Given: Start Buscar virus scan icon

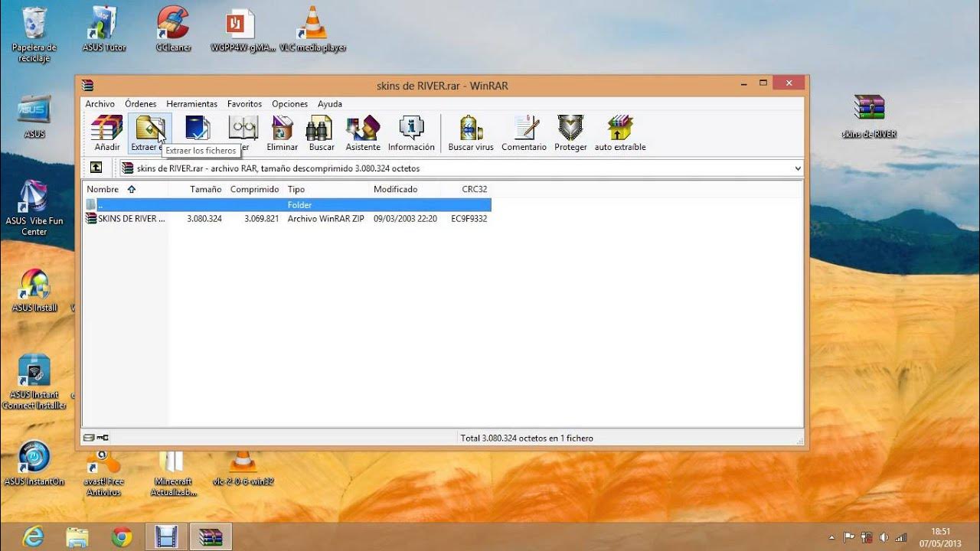Looking at the screenshot, I should (x=469, y=130).
